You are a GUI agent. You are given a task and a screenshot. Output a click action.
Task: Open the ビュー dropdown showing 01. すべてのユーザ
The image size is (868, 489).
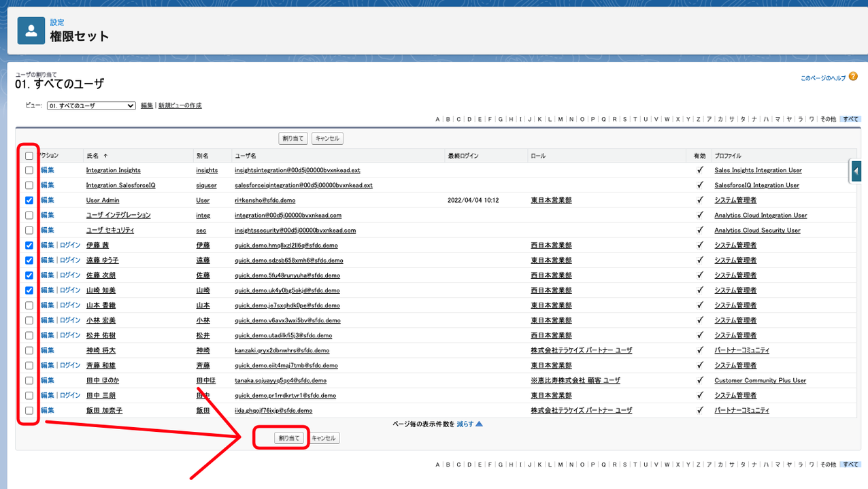tap(91, 105)
